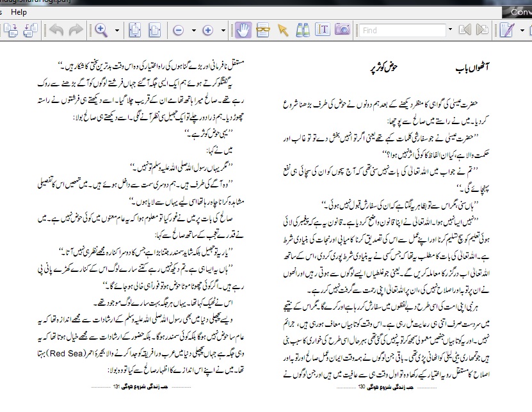Image resolution: width=532 pixels, height=412 pixels.
Task: Click the Conv... button at top right
Action: [x=517, y=12]
